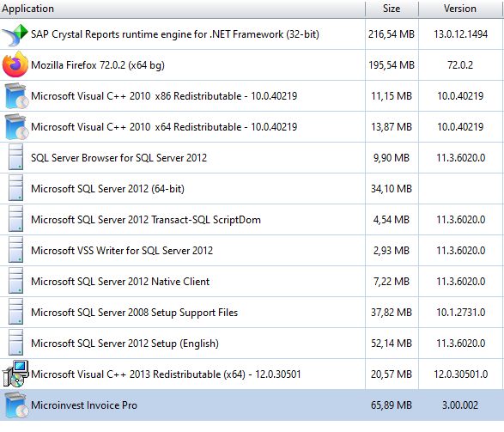
Task: Click the SQL Server 2008 Setup Support Files icon
Action: coord(15,312)
